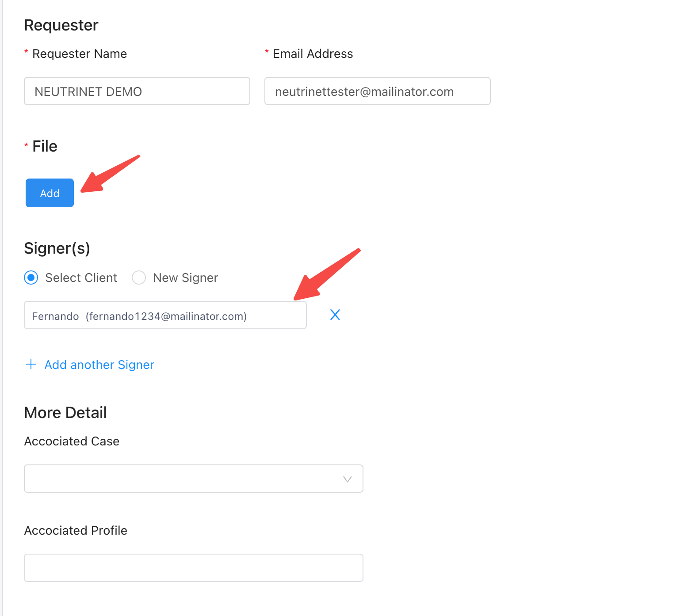Click into the Email Address input field
The image size is (688, 616).
[377, 91]
